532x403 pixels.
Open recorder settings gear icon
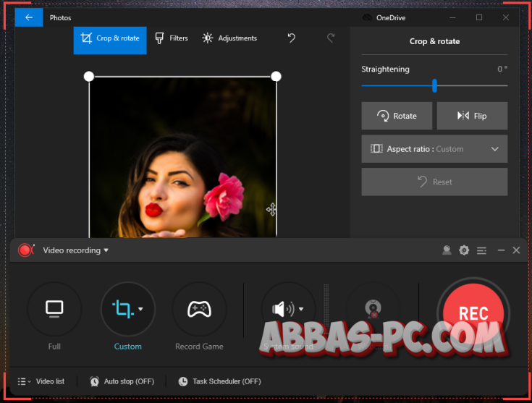[x=464, y=250]
